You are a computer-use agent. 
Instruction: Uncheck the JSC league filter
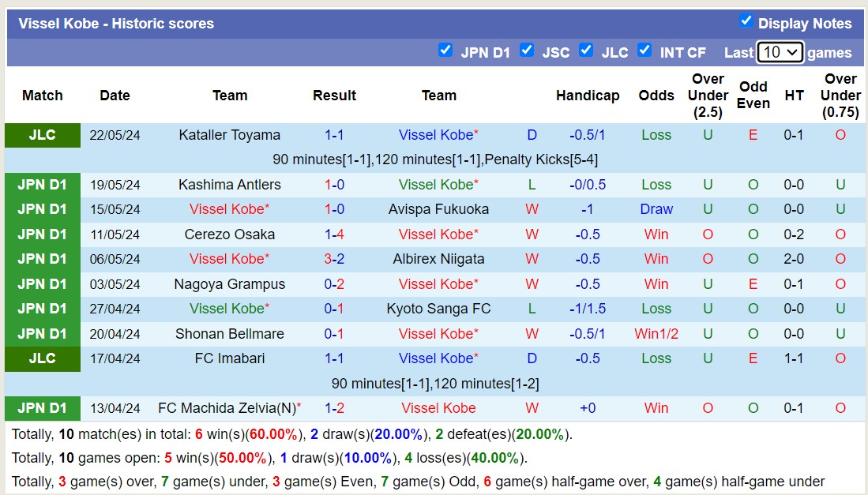pyautogui.click(x=527, y=51)
